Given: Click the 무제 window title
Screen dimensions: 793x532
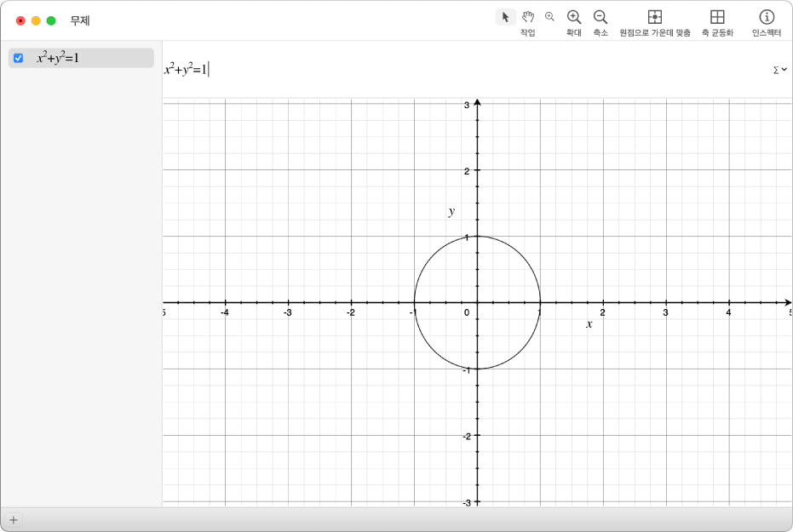Looking at the screenshot, I should pyautogui.click(x=80, y=20).
